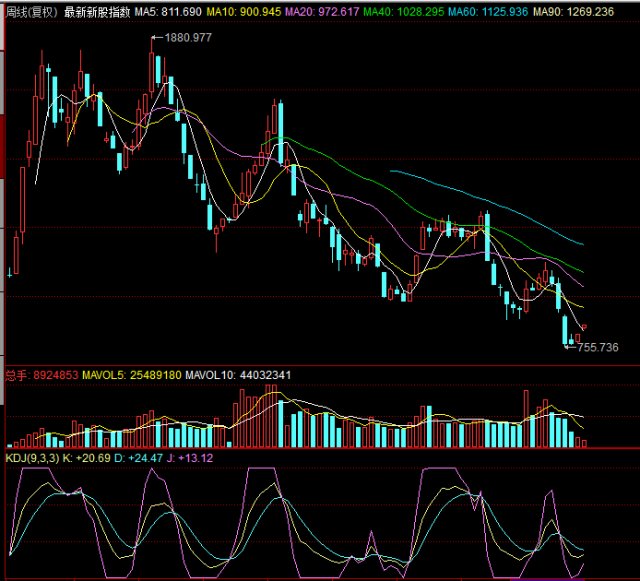This screenshot has height=581, width=640.
Task: Click the 1880.977 high price marker
Action: pos(188,38)
